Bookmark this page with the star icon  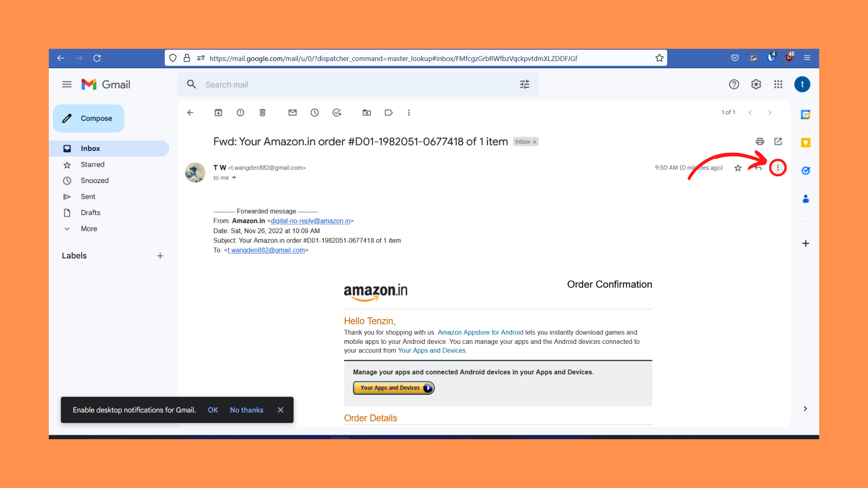[x=659, y=58]
